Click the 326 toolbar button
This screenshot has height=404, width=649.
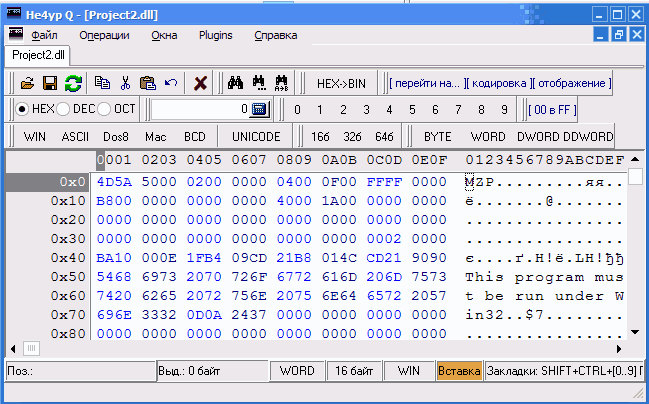(352, 137)
